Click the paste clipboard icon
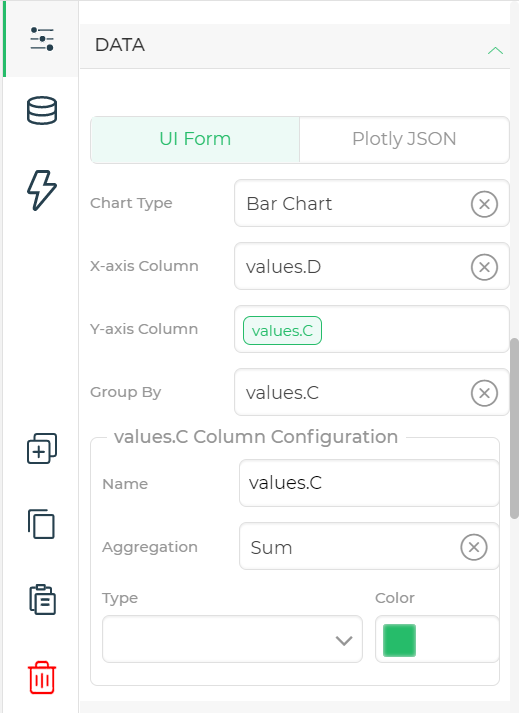The width and height of the screenshot is (519, 713). tap(42, 599)
